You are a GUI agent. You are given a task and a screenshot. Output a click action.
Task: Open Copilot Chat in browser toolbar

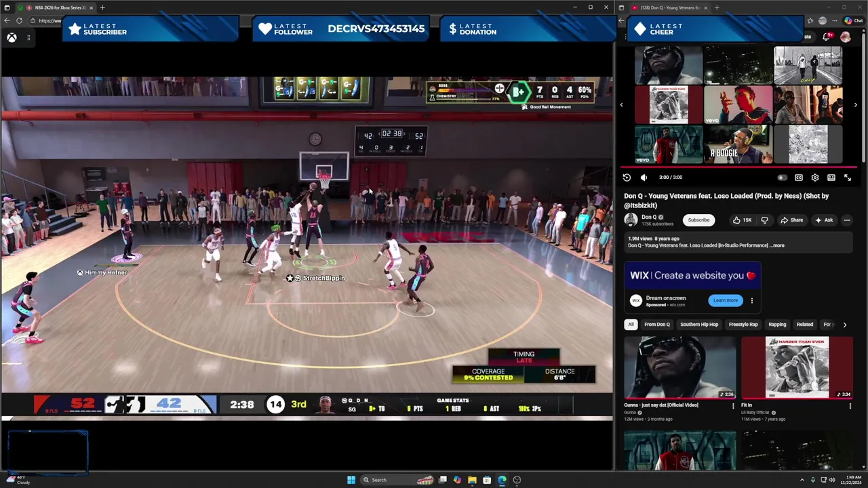pos(853,20)
